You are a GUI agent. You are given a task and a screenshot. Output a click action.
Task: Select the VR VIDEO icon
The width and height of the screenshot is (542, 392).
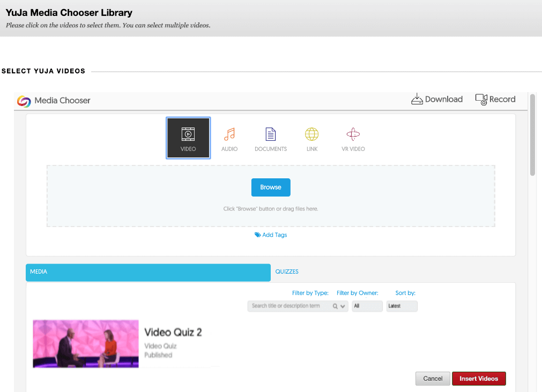[353, 139]
